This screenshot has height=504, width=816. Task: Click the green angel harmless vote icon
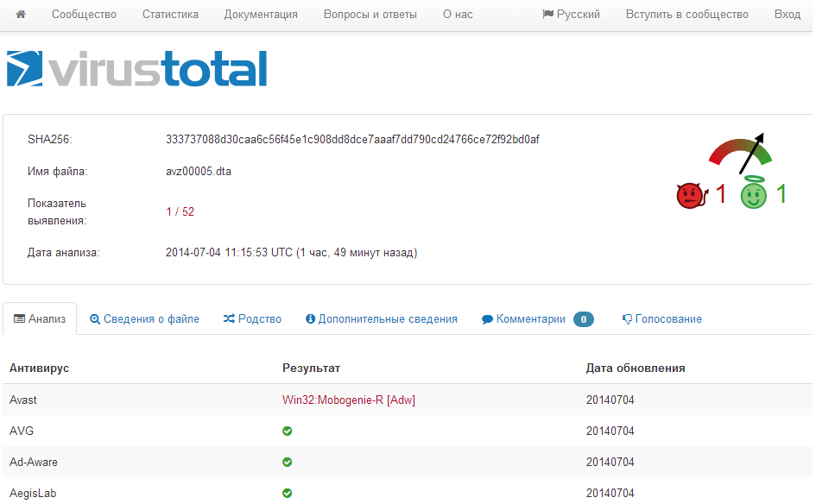tap(754, 192)
